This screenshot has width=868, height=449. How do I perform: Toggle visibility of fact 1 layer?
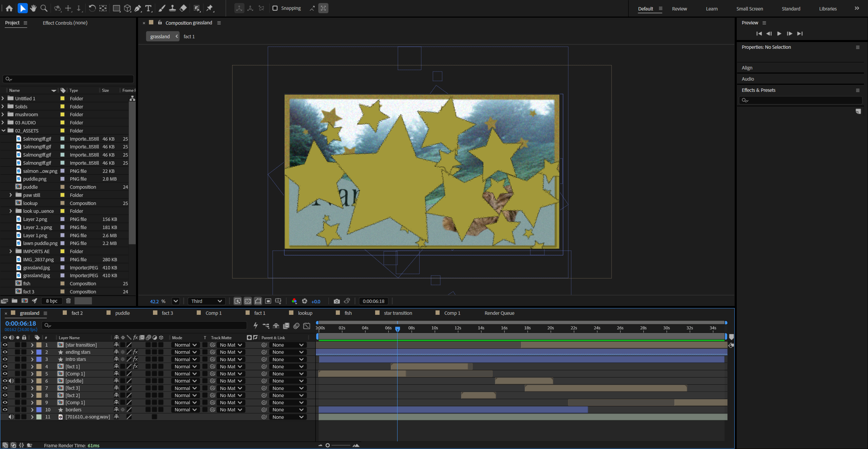point(5,367)
